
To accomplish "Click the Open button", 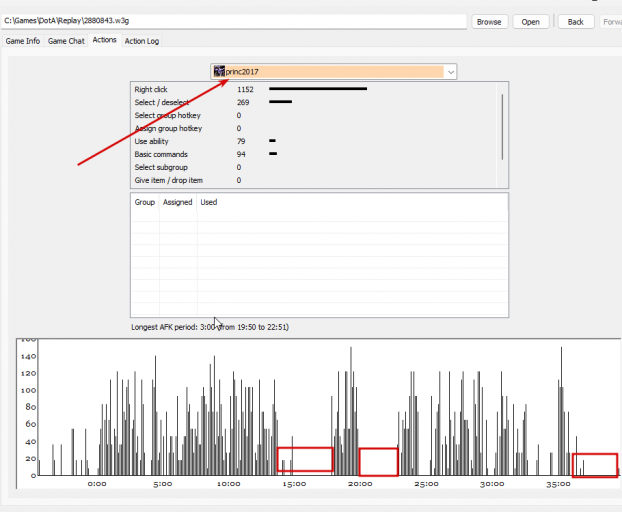I will (x=530, y=22).
